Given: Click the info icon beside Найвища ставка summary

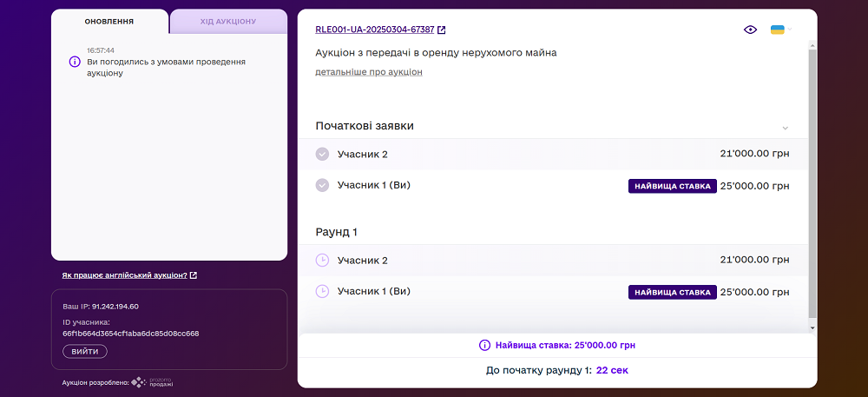Looking at the screenshot, I should tap(484, 345).
